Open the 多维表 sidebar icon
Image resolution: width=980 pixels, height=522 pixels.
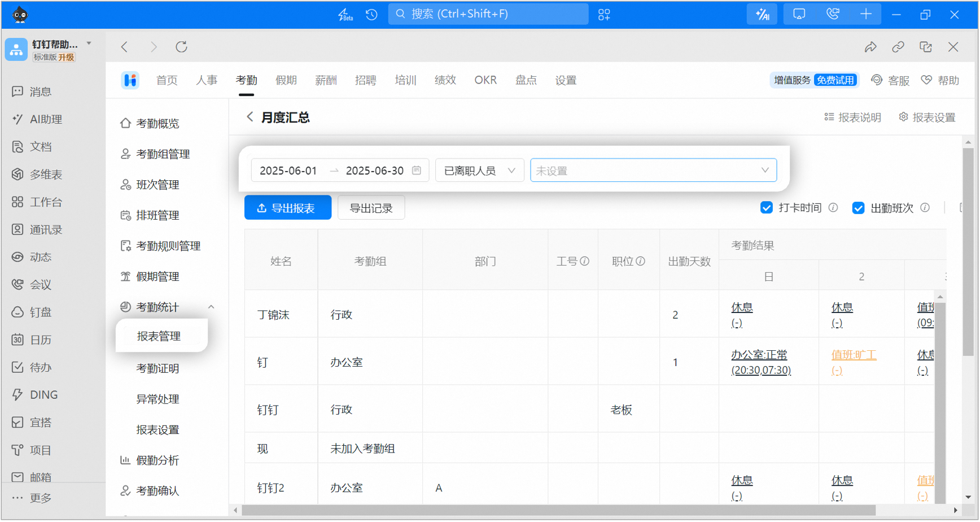point(17,175)
